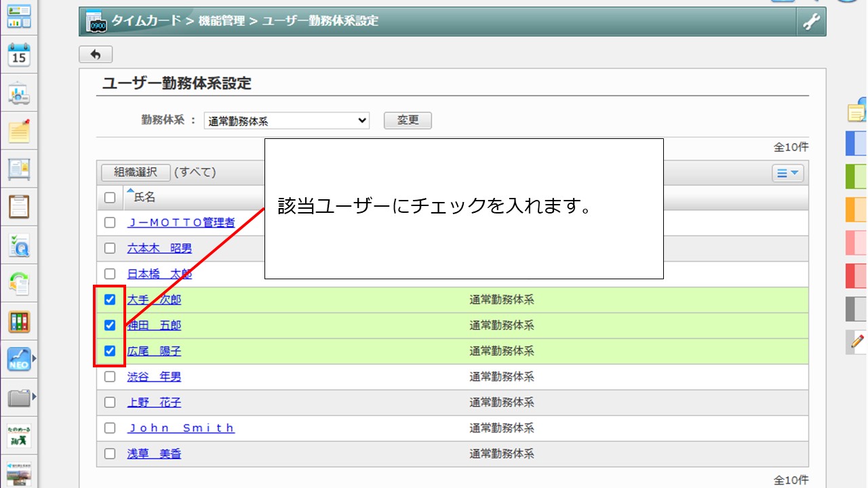
Task: Uncheck the box for 広尾 陽子
Action: click(x=110, y=351)
